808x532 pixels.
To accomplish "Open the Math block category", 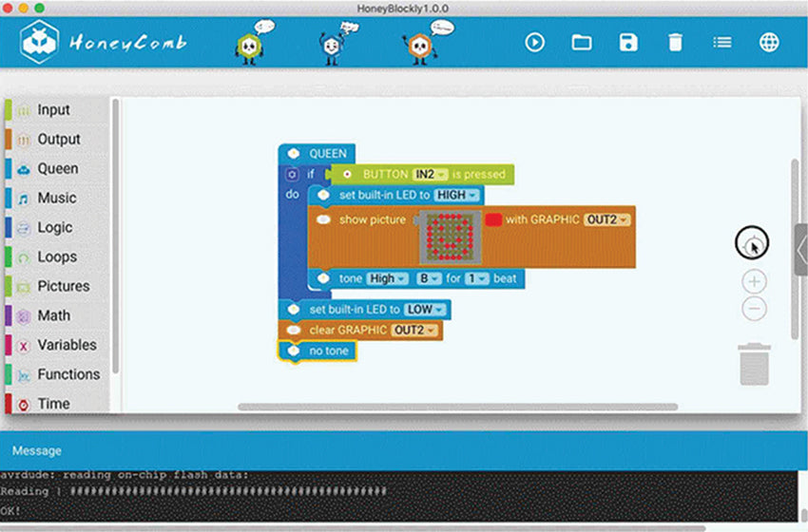I will coord(57,315).
